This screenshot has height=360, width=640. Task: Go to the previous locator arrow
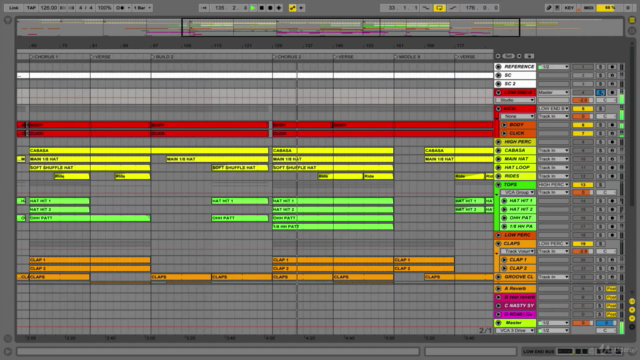point(498,56)
